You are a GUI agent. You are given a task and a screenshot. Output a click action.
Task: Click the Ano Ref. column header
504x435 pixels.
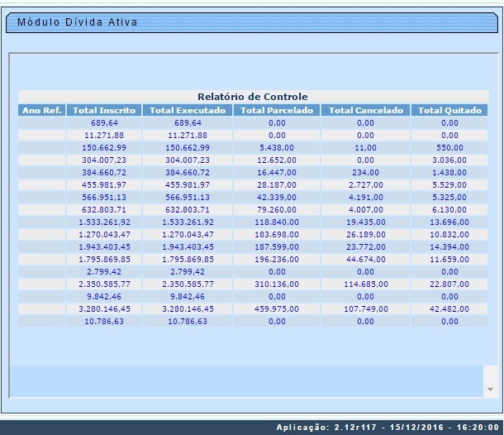point(42,110)
